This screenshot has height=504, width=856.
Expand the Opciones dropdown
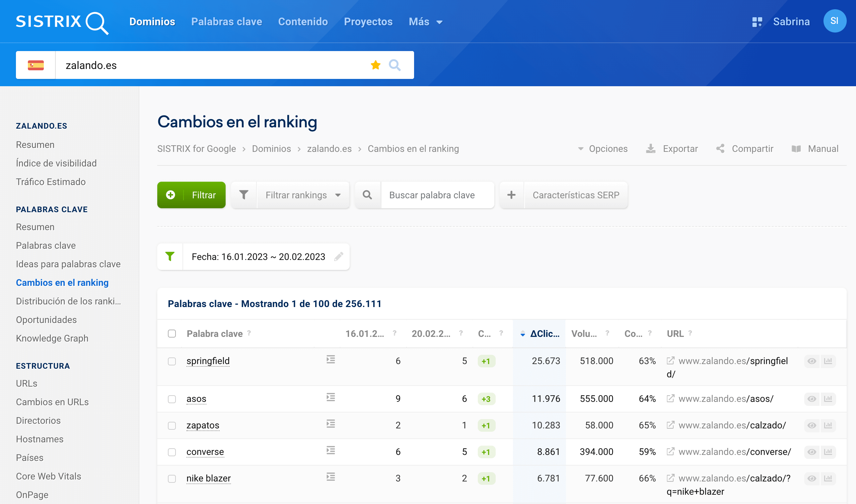coord(603,149)
